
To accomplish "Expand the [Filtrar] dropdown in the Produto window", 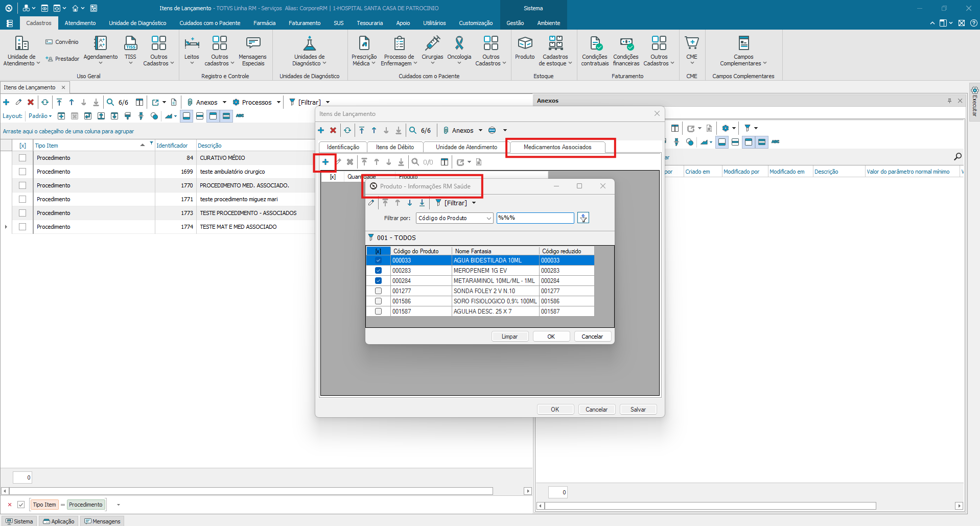I will point(474,203).
